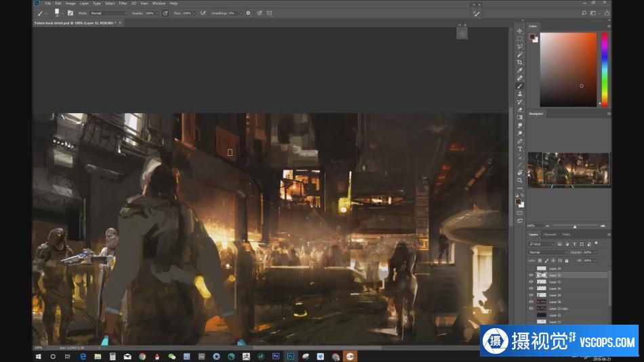Open the Smoothing value dropdown arrow
The width and height of the screenshot is (644, 362).
[240, 13]
